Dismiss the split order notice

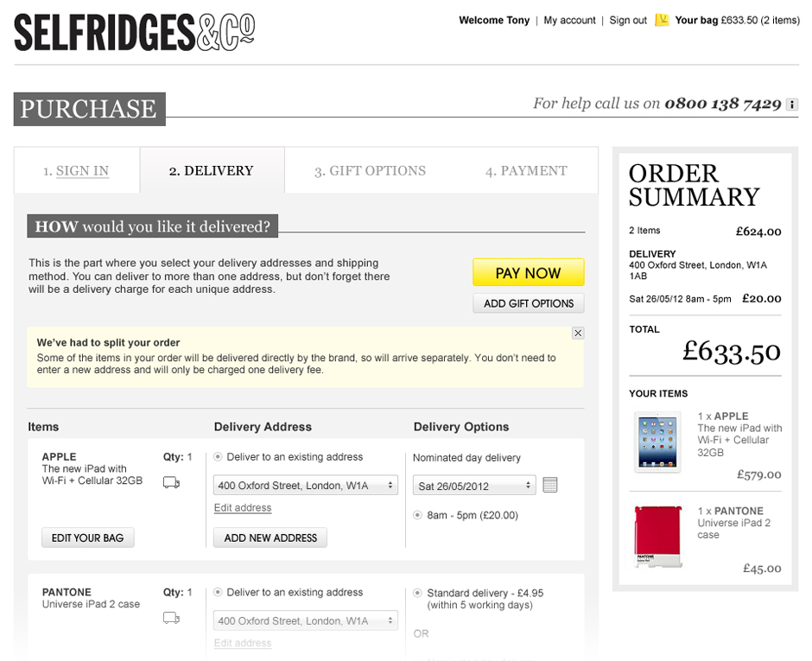pos(578,333)
